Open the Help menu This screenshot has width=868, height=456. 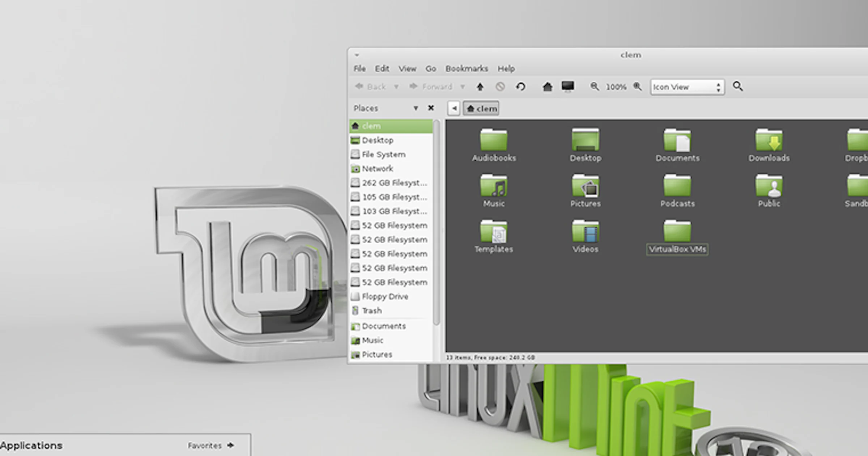pyautogui.click(x=506, y=68)
